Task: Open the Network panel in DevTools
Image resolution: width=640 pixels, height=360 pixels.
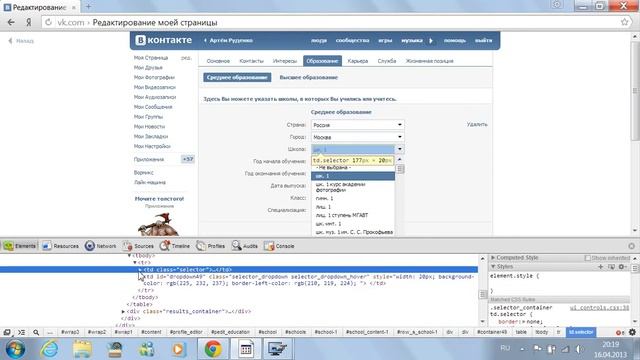Action: [x=100, y=246]
